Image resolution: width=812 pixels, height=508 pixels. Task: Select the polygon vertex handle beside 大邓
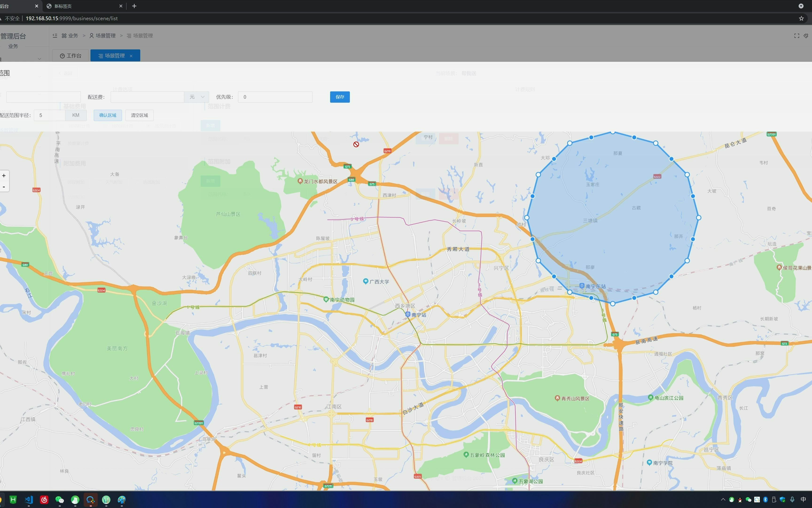point(554,159)
